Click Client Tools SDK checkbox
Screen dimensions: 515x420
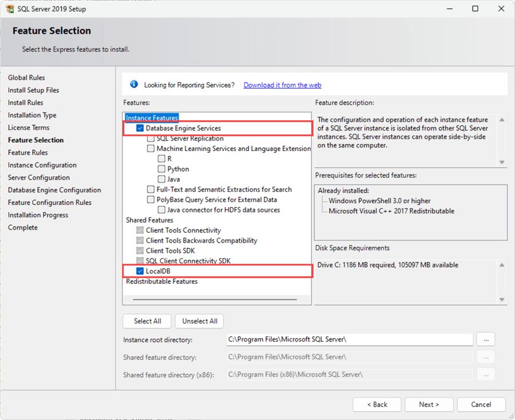[140, 251]
